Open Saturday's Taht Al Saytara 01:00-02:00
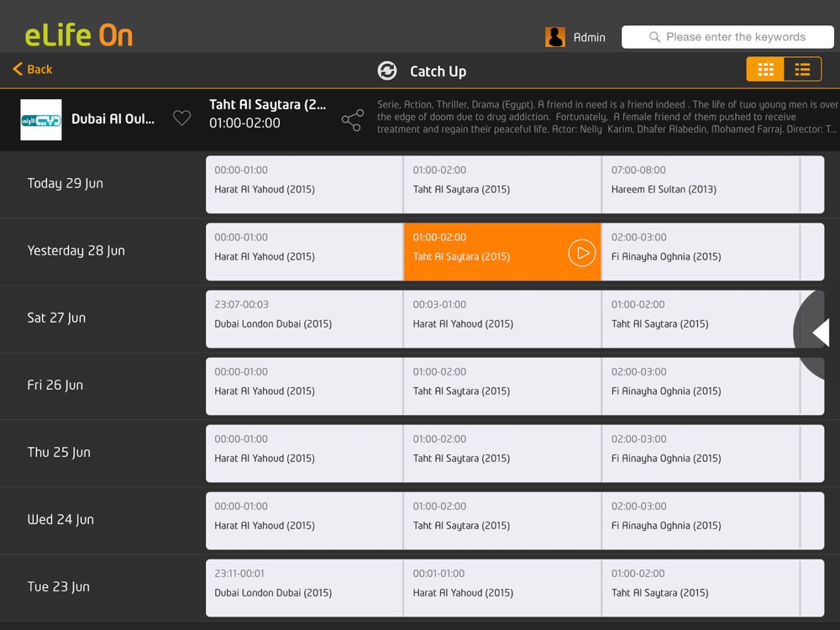The height and width of the screenshot is (630, 840). pos(701,318)
